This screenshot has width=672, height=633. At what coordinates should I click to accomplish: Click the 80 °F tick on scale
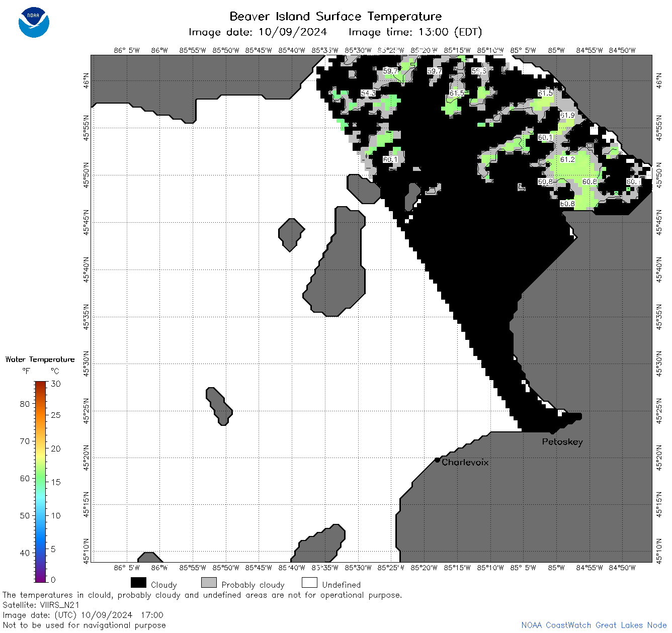pyautogui.click(x=25, y=404)
